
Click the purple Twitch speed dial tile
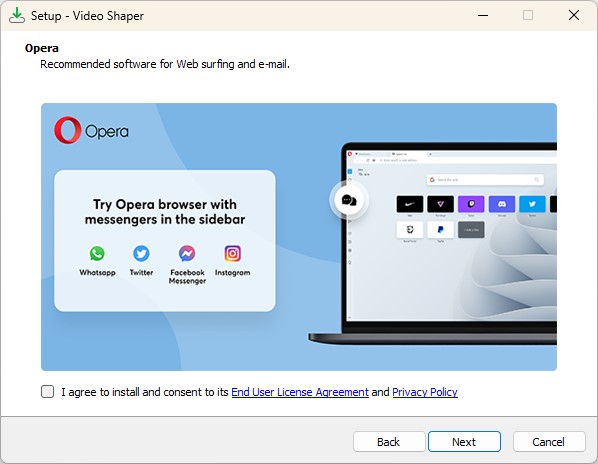471,204
